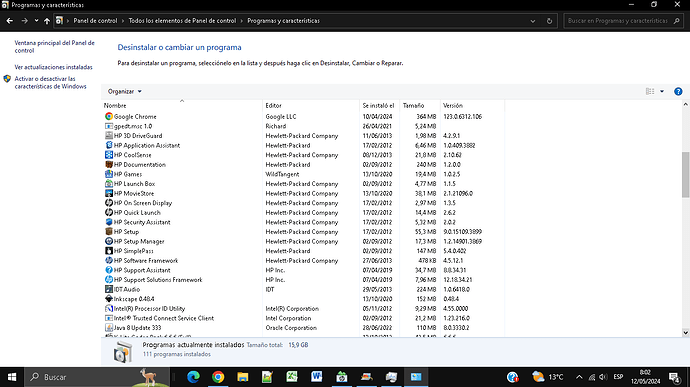Open the weather widget showing 13°C

(547, 377)
